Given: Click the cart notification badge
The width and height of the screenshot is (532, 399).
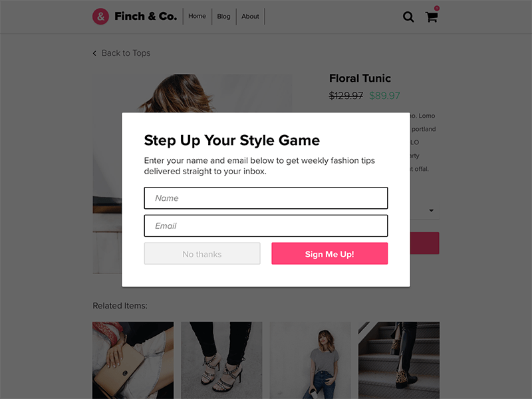Looking at the screenshot, I should (437, 8).
